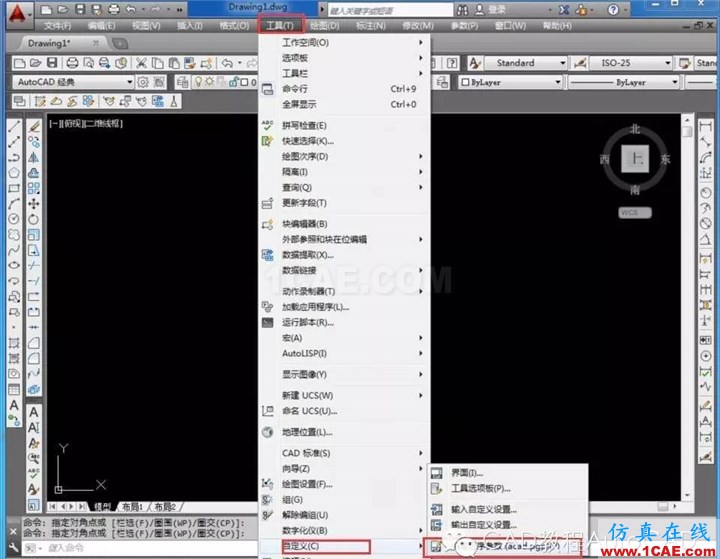
Task: Click the vertical scrollbar of drawing area
Action: coord(687,308)
